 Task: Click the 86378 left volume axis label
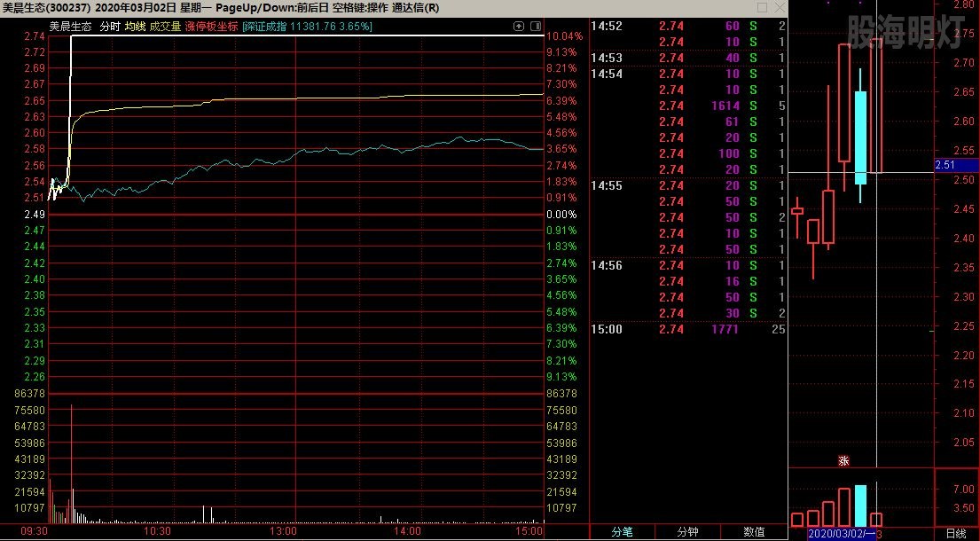pos(30,394)
